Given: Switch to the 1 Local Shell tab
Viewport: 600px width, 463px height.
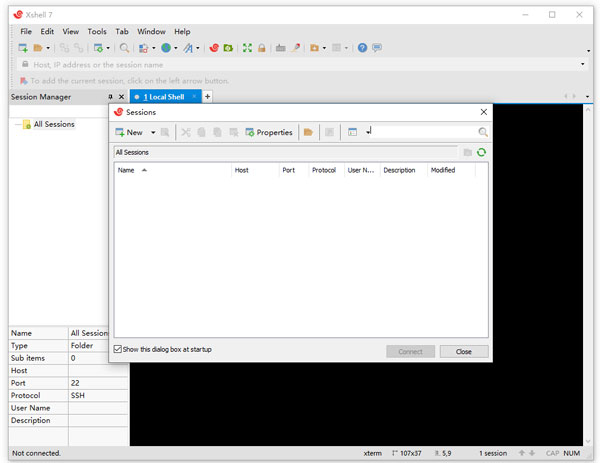Looking at the screenshot, I should [163, 97].
